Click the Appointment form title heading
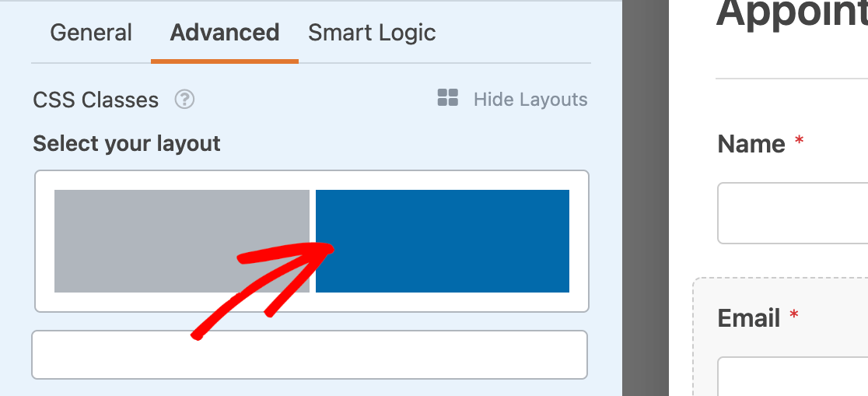868x396 pixels. (791, 14)
